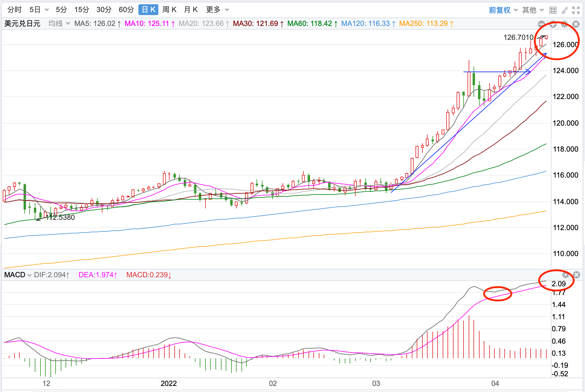Click the 12 month axis label
585x392 pixels.
[x=46, y=384]
